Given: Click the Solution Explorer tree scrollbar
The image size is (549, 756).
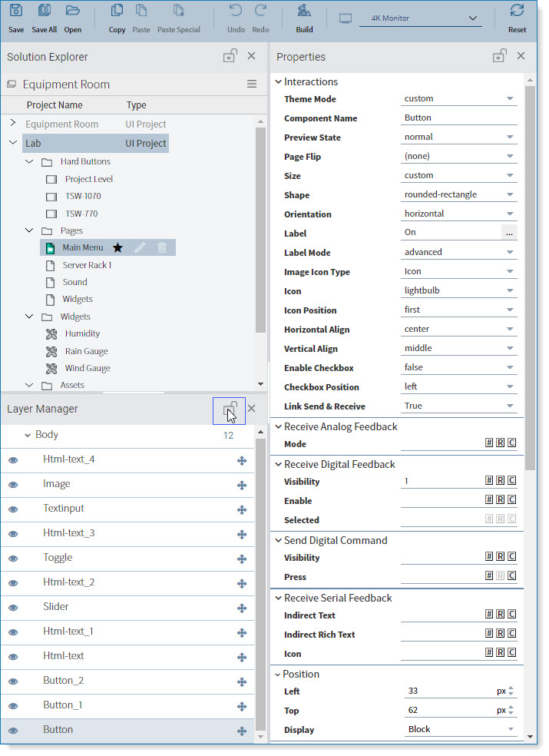Looking at the screenshot, I should tap(260, 230).
